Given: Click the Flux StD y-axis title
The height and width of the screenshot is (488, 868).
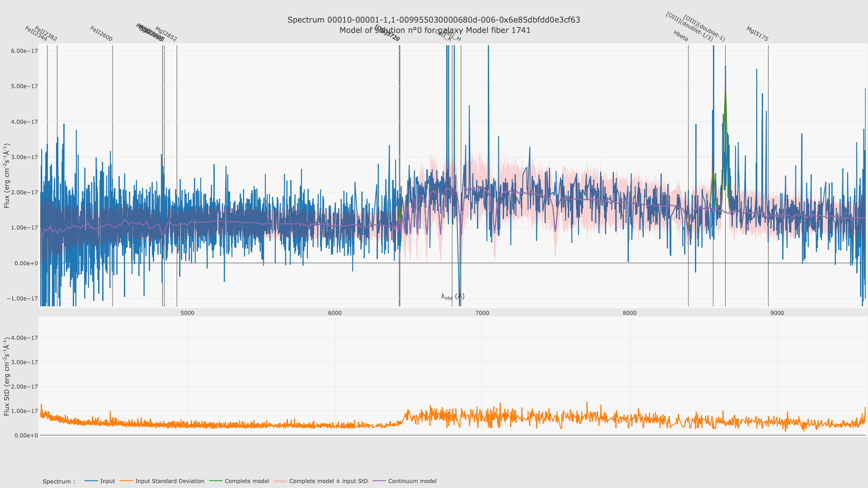Looking at the screenshot, I should 7,376.
